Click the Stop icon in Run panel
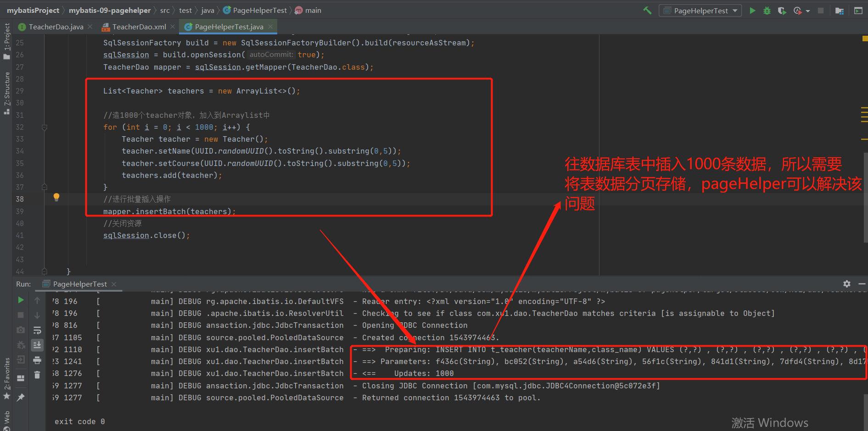 click(21, 315)
